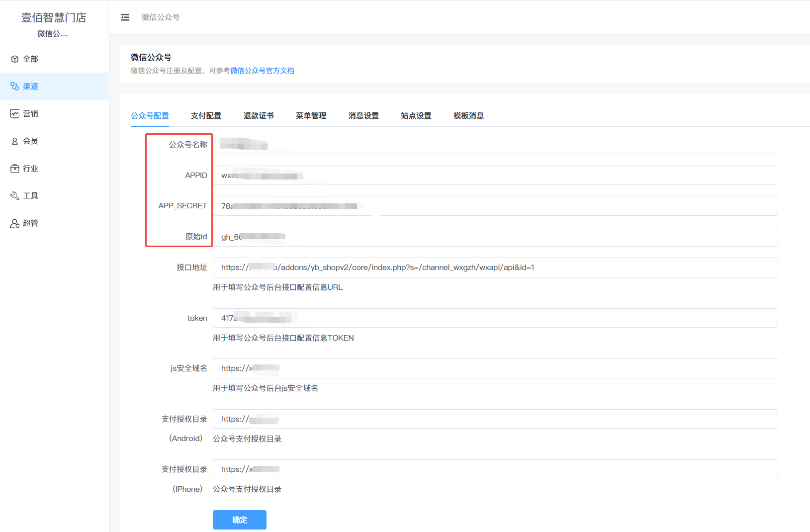Open the 超管 admin icon in sidebar
Screen dimensions: 810x532
(x=15, y=223)
